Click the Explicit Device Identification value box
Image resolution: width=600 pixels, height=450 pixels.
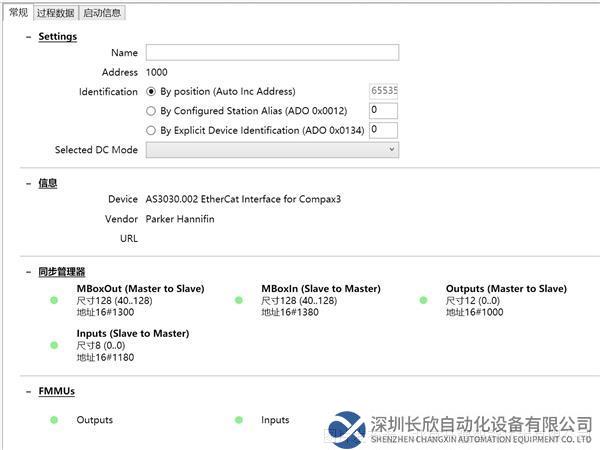tap(383, 130)
